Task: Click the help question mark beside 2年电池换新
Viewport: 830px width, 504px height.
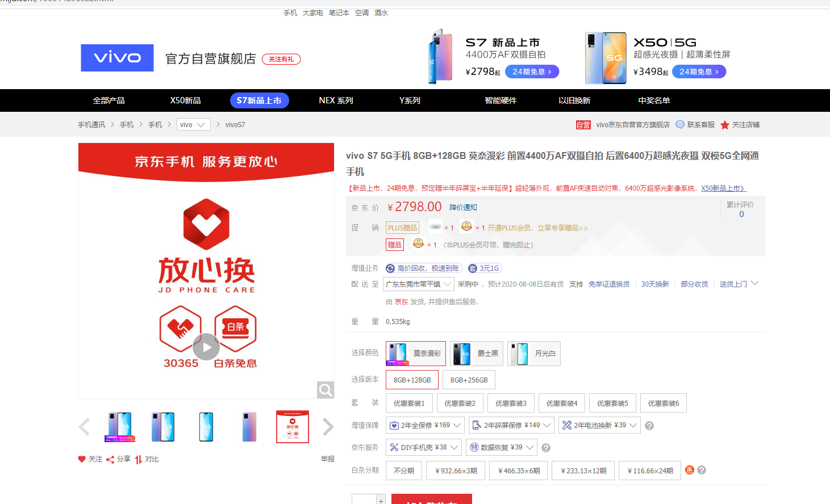Action: [649, 426]
